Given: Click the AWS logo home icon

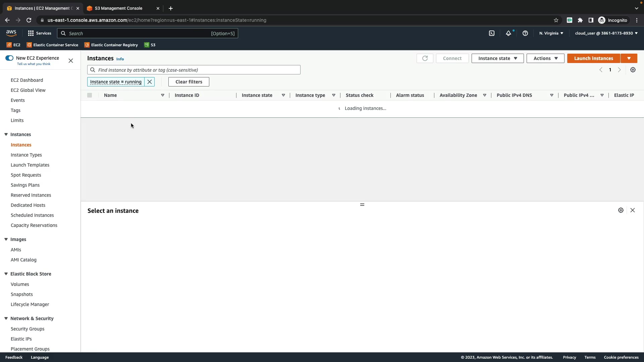Looking at the screenshot, I should (x=11, y=33).
